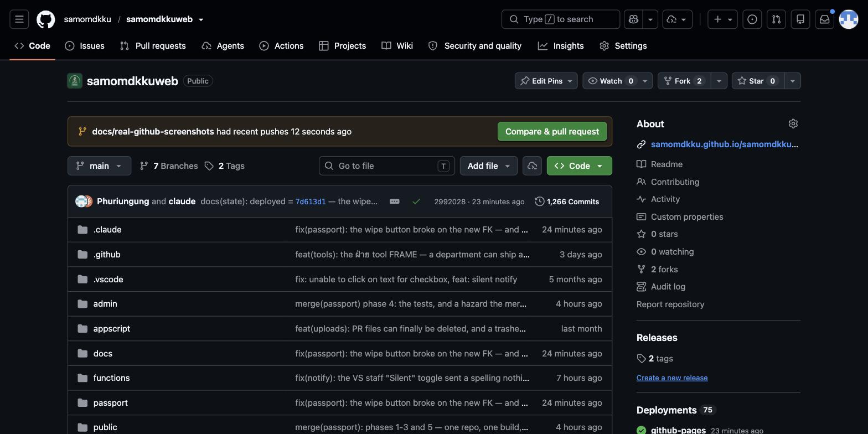
Task: Star the repository
Action: pos(758,81)
